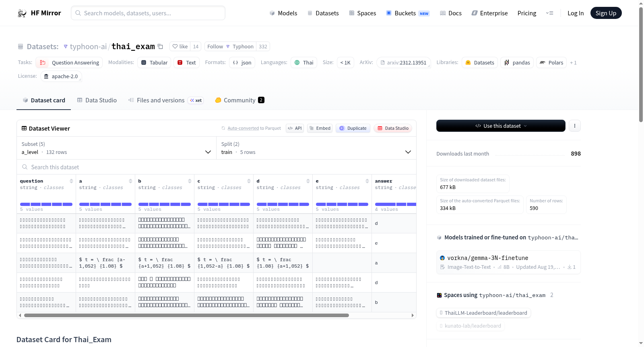This screenshot has height=347, width=644.
Task: Click the Typhoon organization icon by typhoon-ai
Action: 66,47
